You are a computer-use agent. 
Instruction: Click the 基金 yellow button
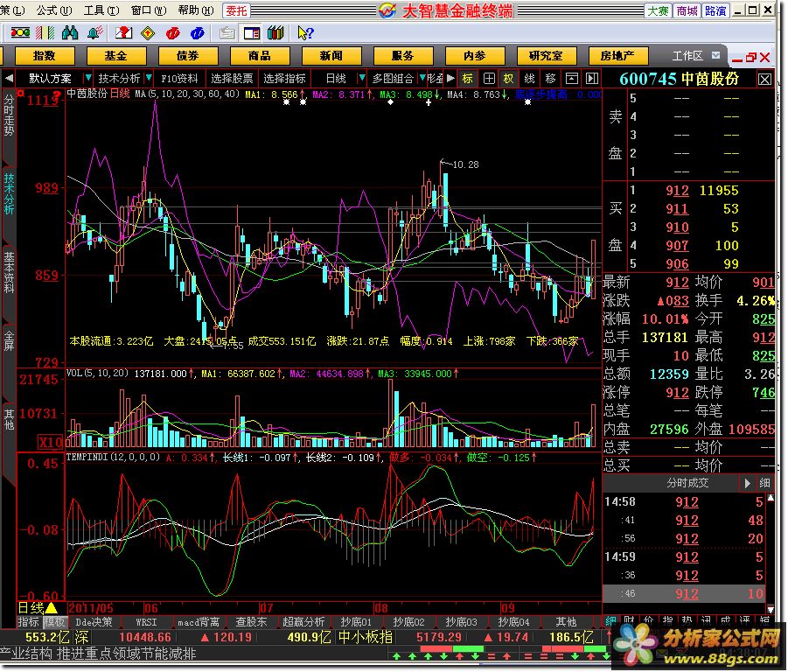(116, 55)
